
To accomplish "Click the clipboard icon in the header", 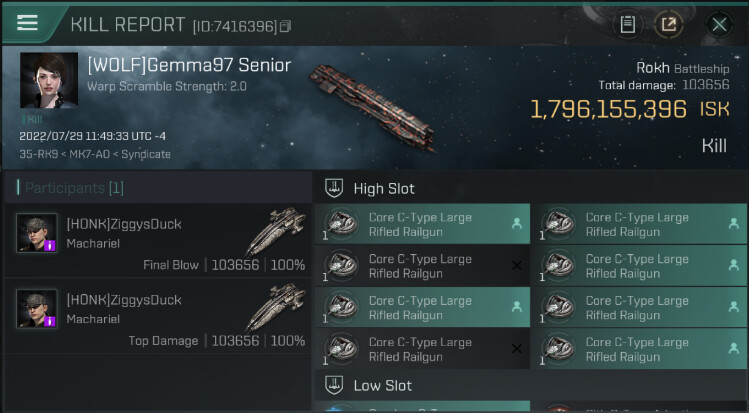I will [x=627, y=24].
